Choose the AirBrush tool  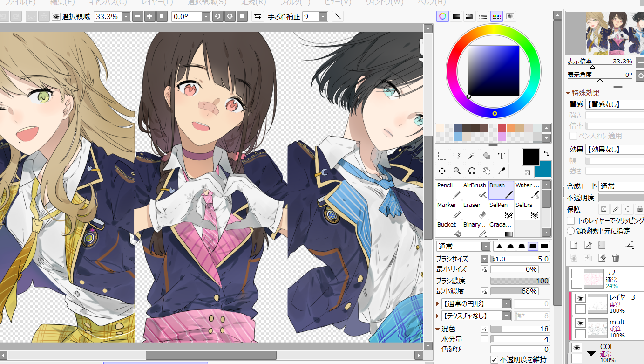(475, 190)
